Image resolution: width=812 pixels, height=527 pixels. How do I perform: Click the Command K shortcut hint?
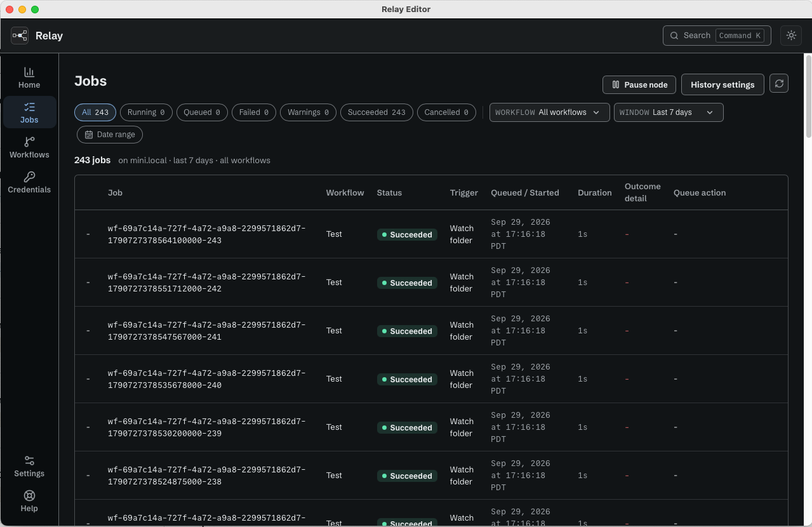740,36
